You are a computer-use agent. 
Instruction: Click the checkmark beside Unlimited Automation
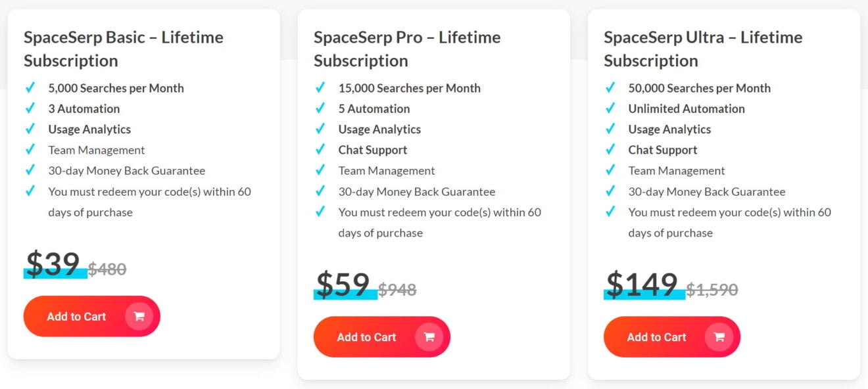pos(611,108)
